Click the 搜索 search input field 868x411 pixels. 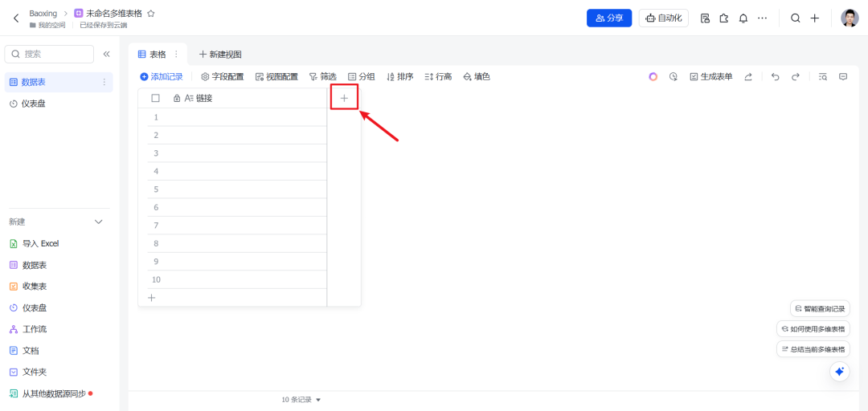click(49, 55)
